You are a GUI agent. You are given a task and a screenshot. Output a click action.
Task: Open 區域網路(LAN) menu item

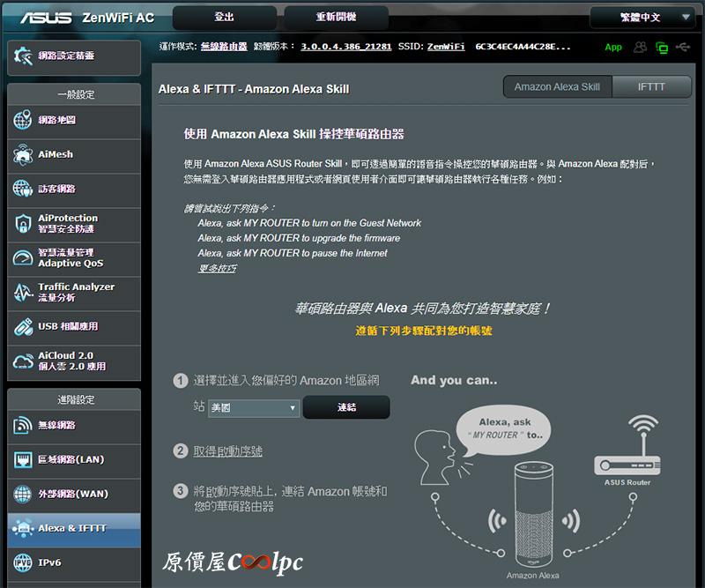[x=74, y=460]
